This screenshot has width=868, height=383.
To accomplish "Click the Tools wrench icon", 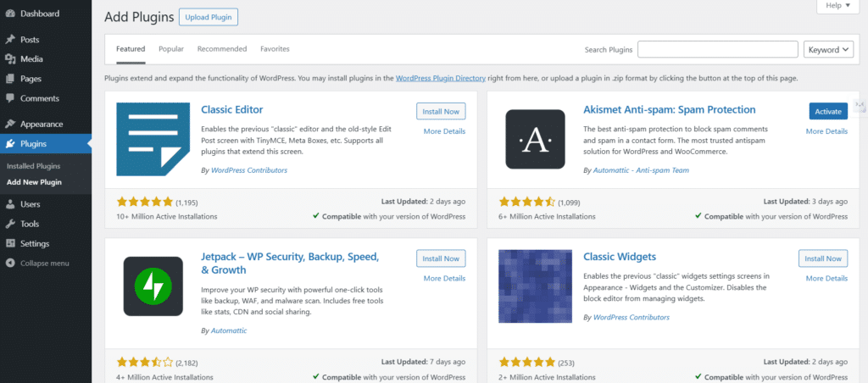I will (10, 225).
